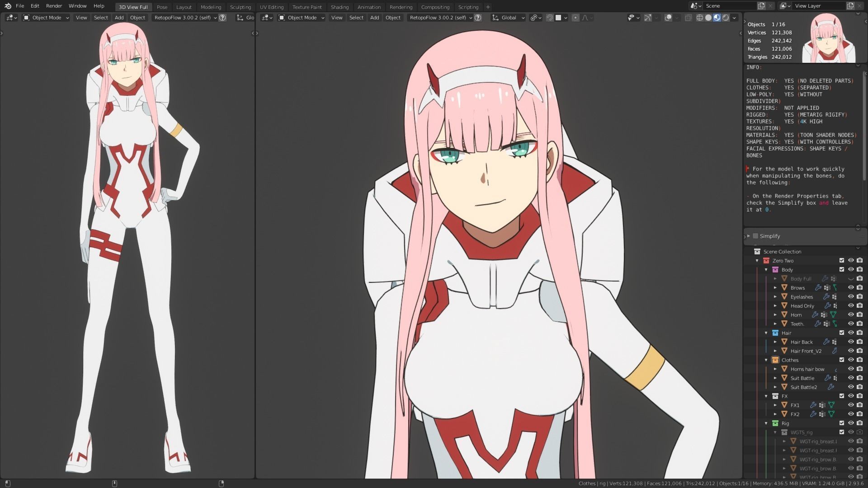
Task: Open the Blender logo menu
Action: [x=8, y=6]
